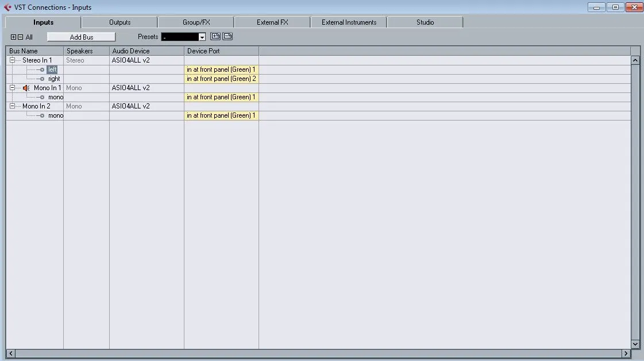Go to the External Instruments tab
Screen dimensions: 644x361
(x=349, y=22)
